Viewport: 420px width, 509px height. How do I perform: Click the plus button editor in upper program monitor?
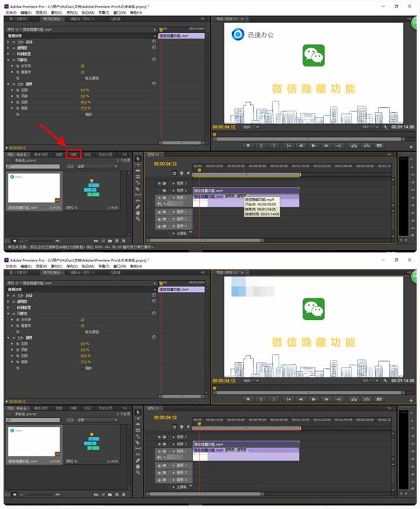[411, 147]
